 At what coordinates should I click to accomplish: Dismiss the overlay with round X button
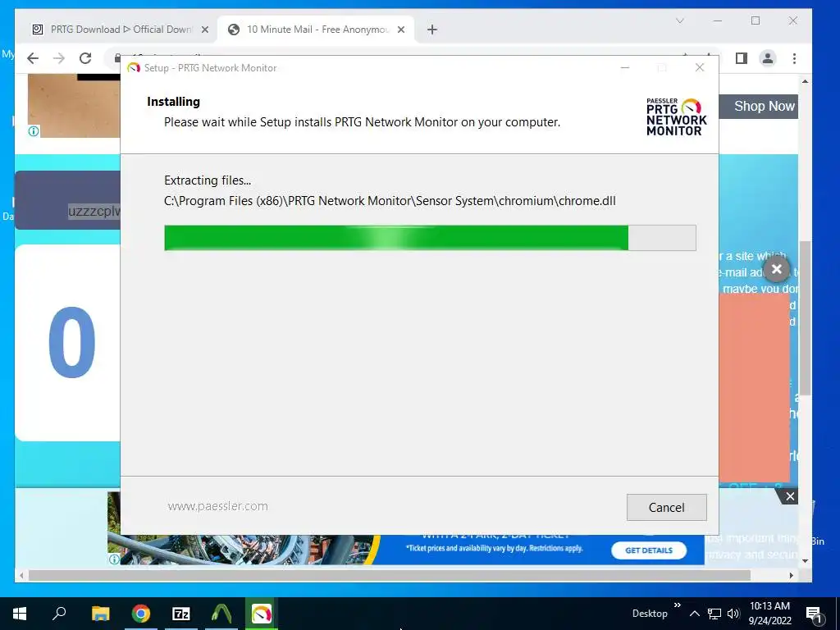tap(777, 269)
